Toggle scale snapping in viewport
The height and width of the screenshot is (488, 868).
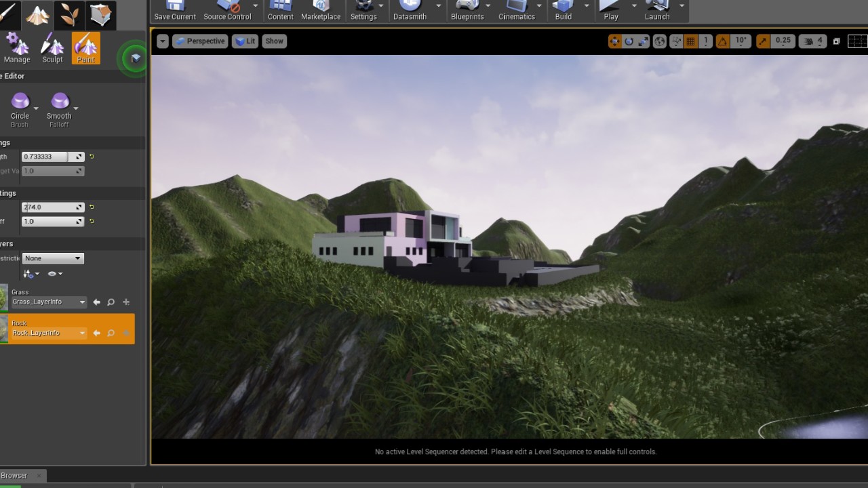point(763,41)
